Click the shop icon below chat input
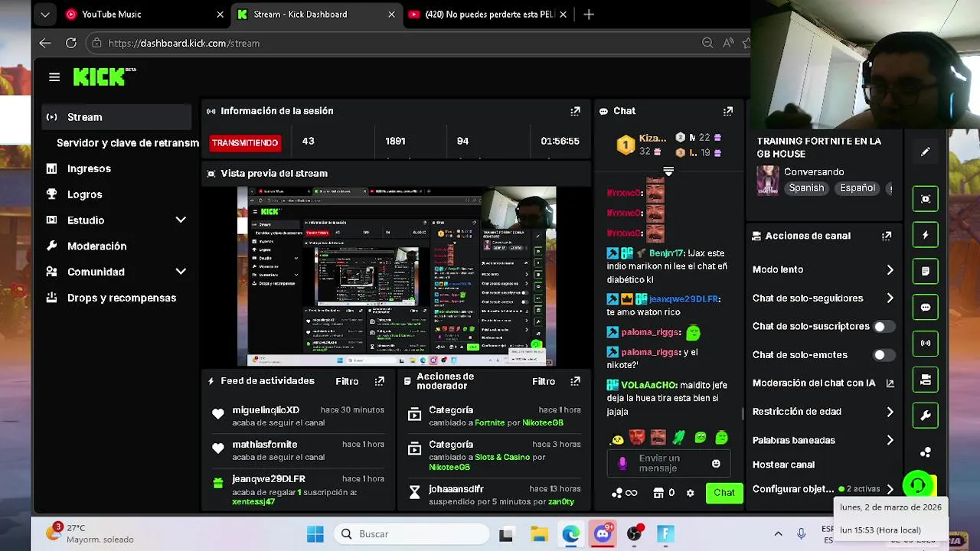Viewport: 980px width, 551px height. pos(658,493)
